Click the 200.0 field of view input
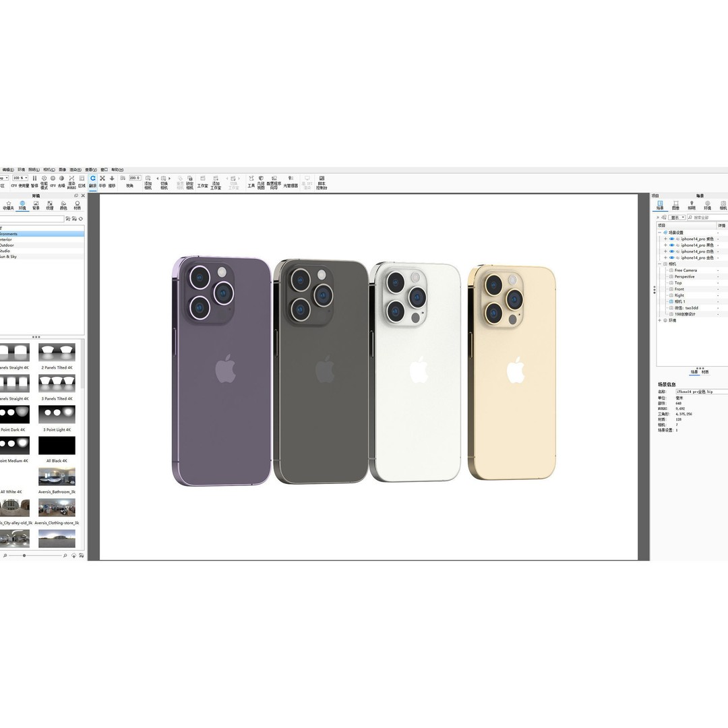Screen dimensions: 728x728 click(x=135, y=178)
